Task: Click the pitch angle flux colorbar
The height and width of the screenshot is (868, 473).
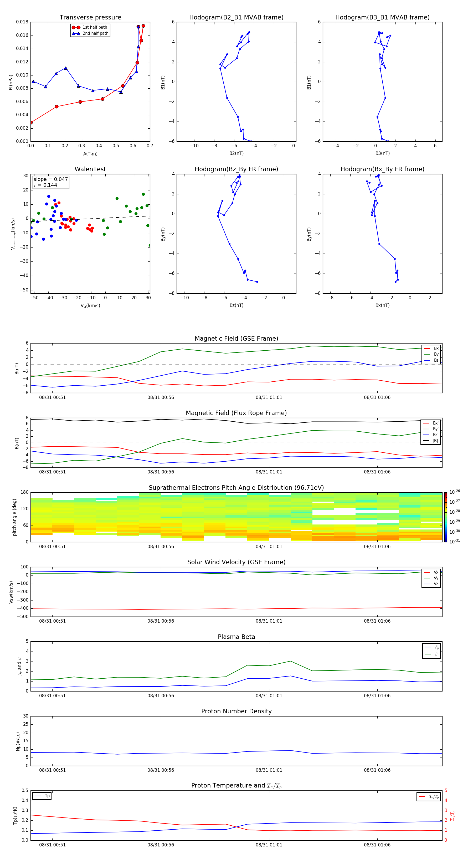Action: coord(446,517)
